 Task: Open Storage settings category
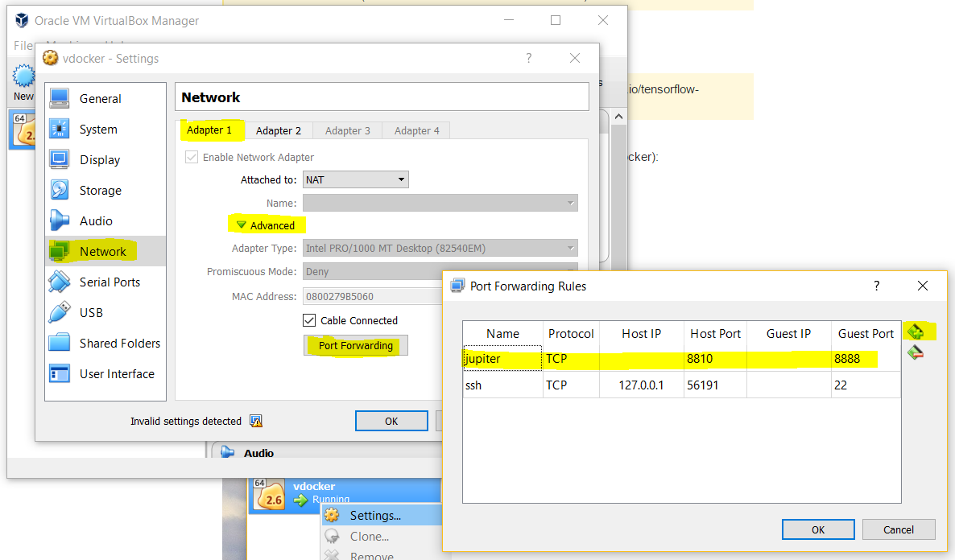pyautogui.click(x=105, y=191)
